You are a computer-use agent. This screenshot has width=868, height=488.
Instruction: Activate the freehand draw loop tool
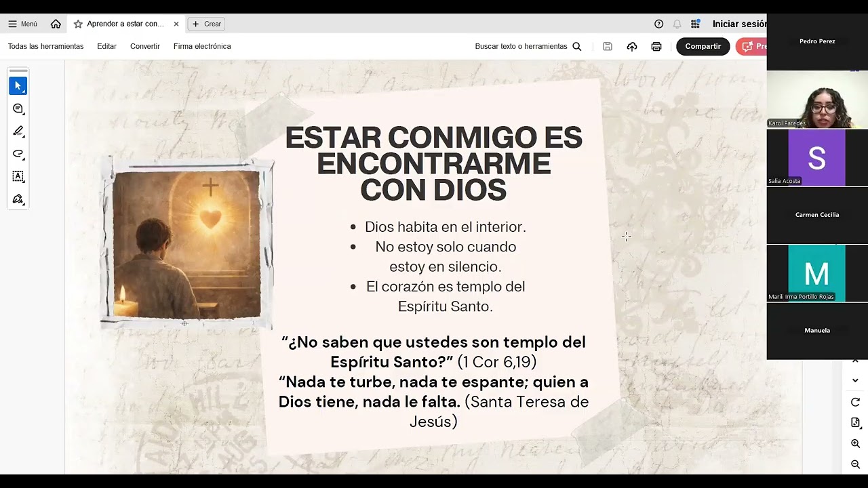18,154
